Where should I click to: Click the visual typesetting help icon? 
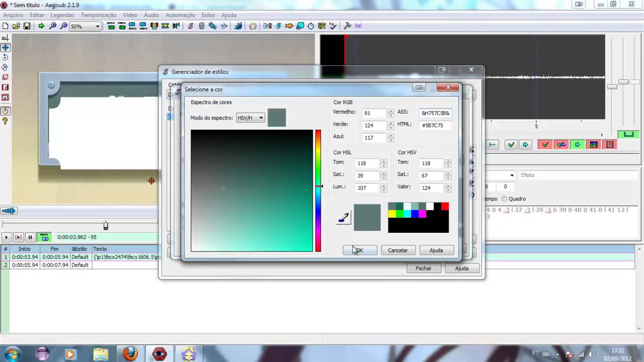click(5, 121)
